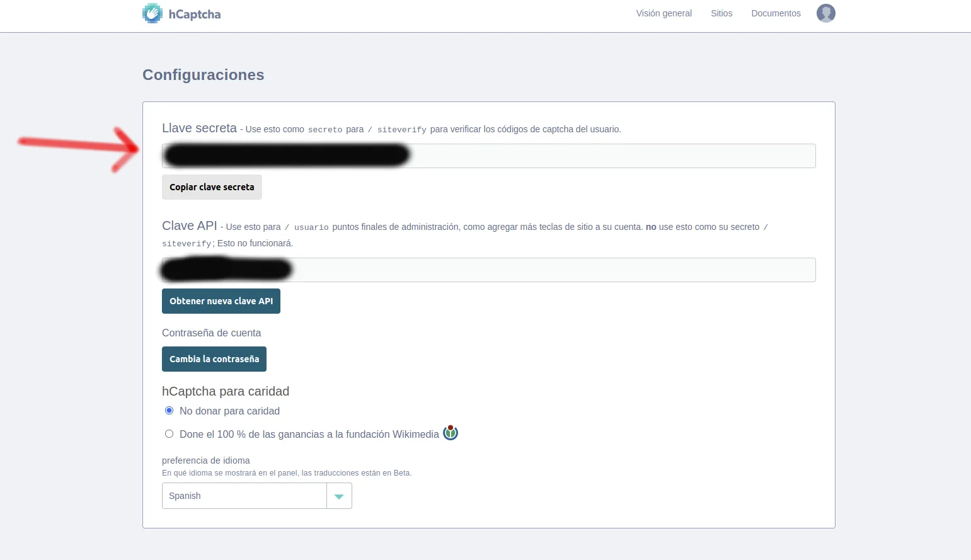The height and width of the screenshot is (560, 971).
Task: Open the Visión general nav item
Action: (x=664, y=13)
